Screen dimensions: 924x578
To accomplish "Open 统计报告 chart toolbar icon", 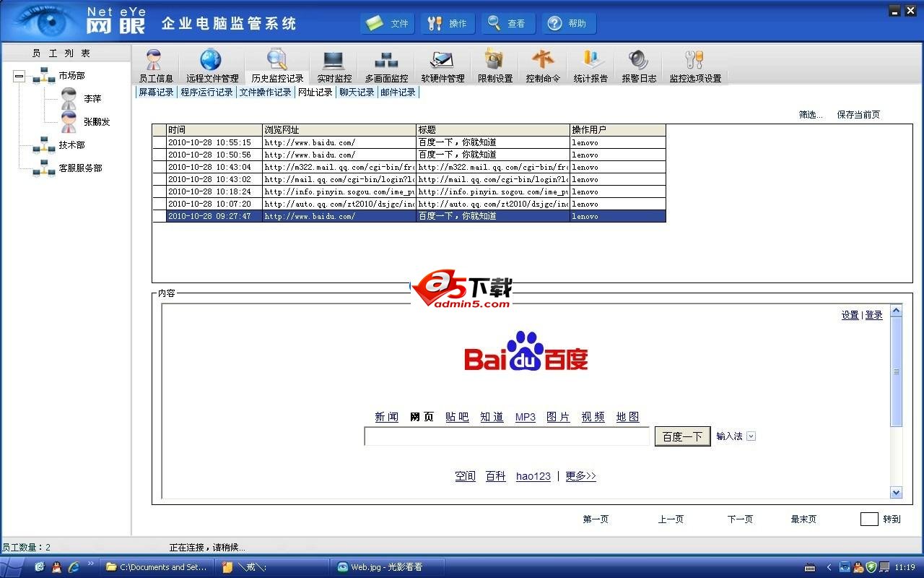I will 590,66.
